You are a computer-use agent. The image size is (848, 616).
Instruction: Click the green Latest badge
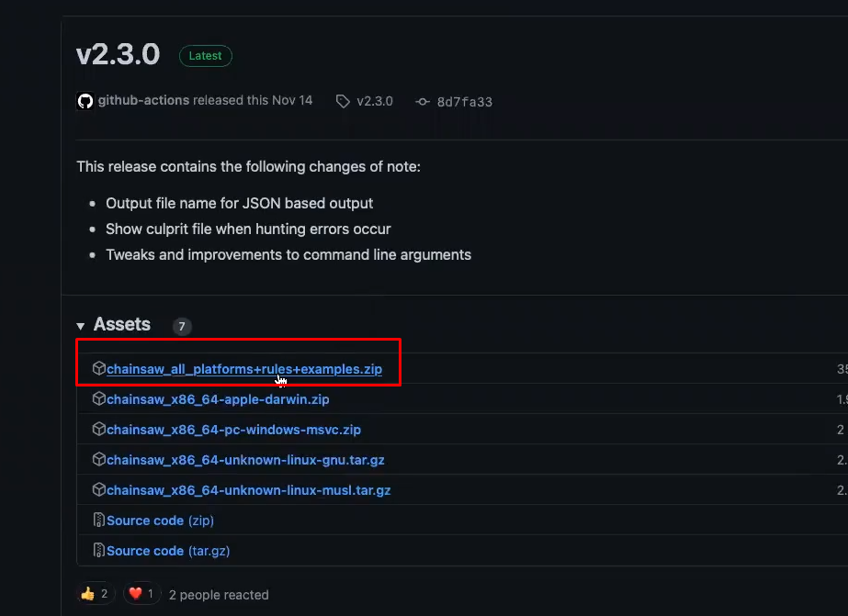pos(206,56)
